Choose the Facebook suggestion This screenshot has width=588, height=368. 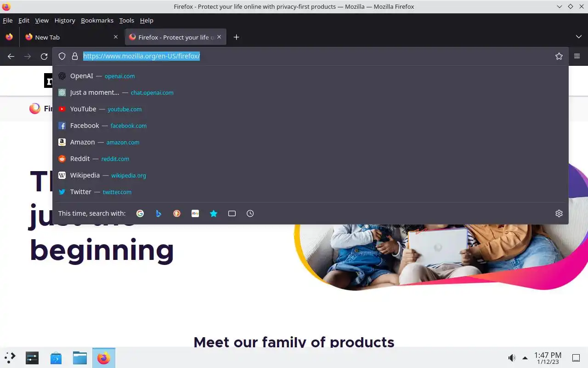311,126
